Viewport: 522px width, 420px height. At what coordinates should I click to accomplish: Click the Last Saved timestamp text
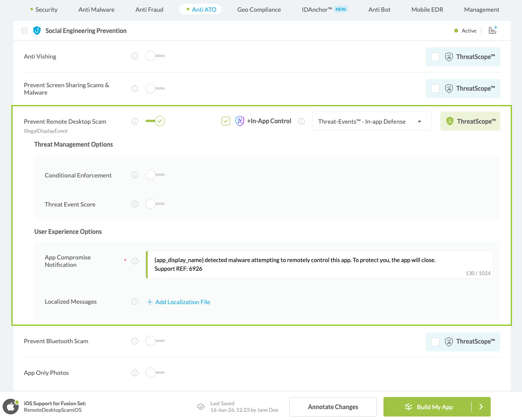point(244,410)
